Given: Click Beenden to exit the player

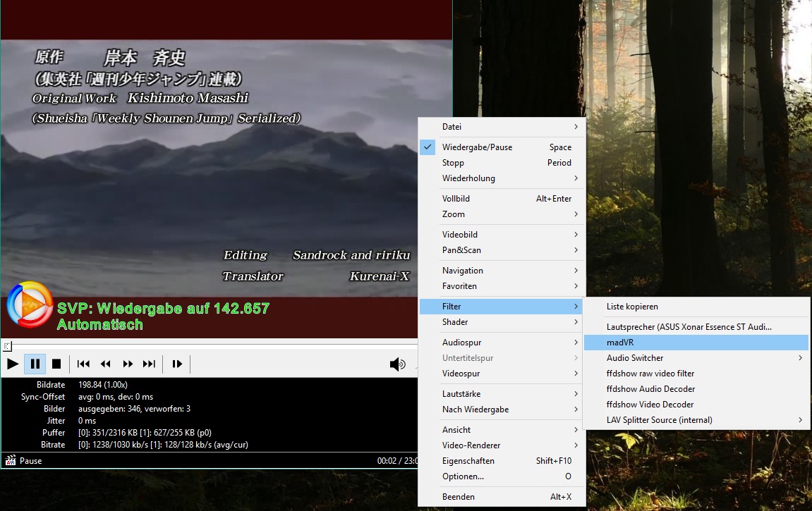Looking at the screenshot, I should pyautogui.click(x=459, y=497).
